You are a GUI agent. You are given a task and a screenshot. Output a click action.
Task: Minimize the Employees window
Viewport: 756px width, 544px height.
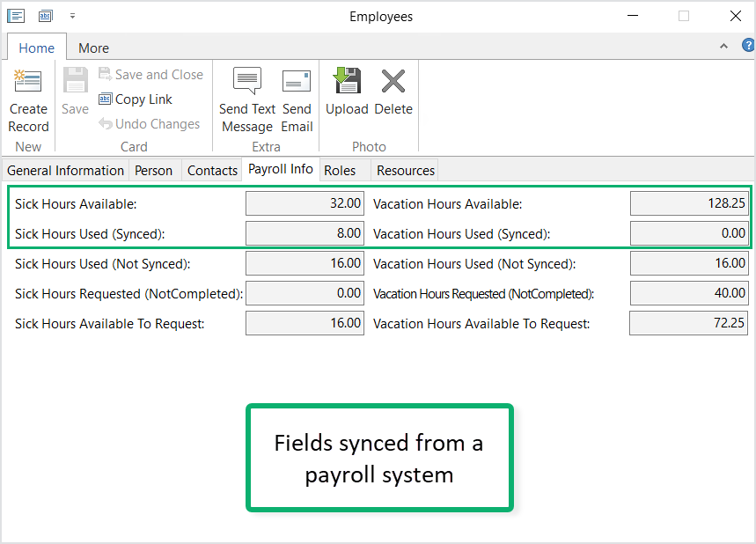[x=633, y=16]
